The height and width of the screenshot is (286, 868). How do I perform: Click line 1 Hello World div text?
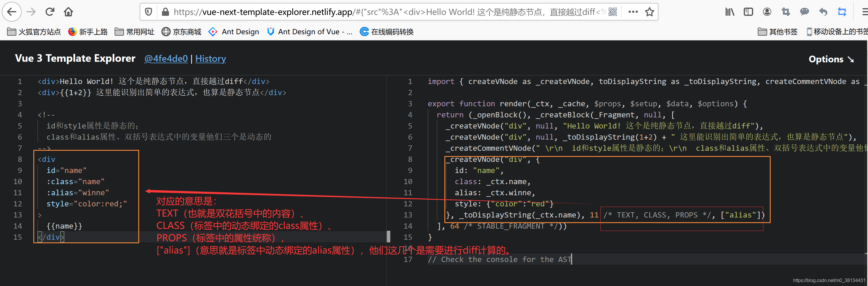[154, 81]
